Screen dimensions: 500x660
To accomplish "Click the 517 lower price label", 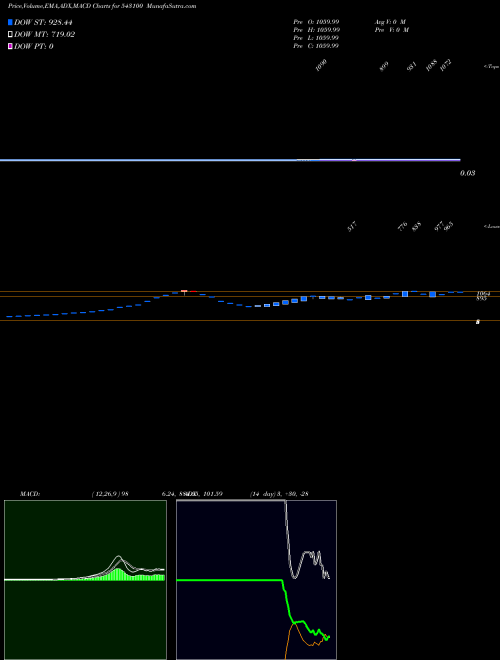I will pos(353,227).
